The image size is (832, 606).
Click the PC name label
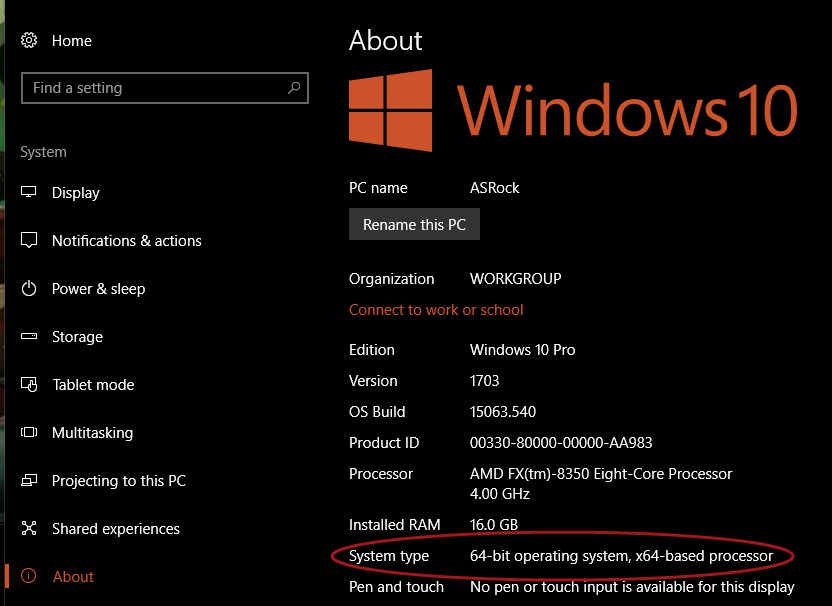coord(378,188)
